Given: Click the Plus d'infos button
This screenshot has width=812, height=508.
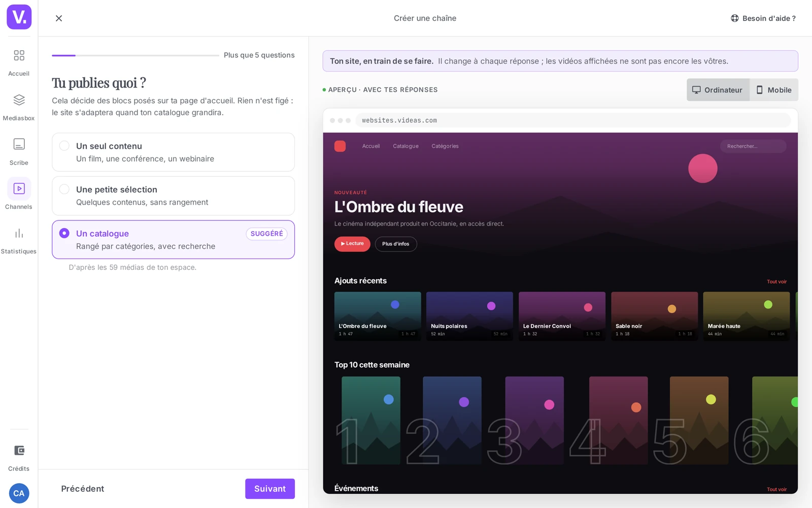Looking at the screenshot, I should tap(396, 244).
